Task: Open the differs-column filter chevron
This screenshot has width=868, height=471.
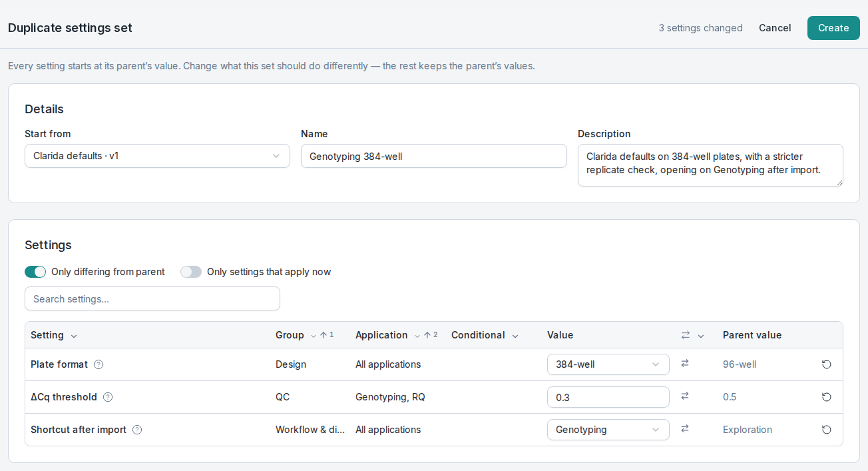Action: point(701,336)
